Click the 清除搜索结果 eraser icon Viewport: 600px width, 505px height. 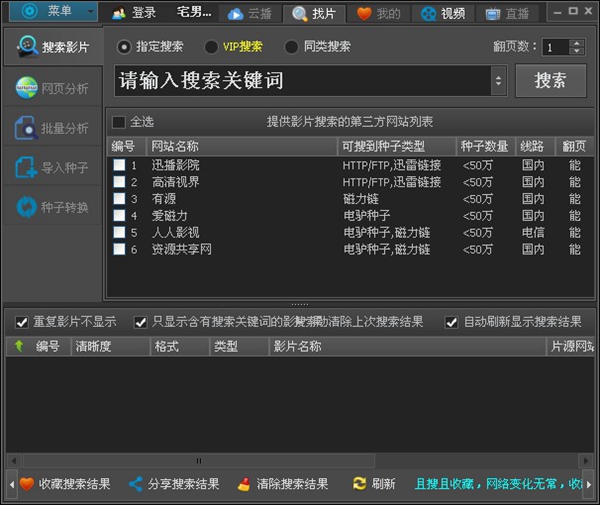pyautogui.click(x=244, y=484)
